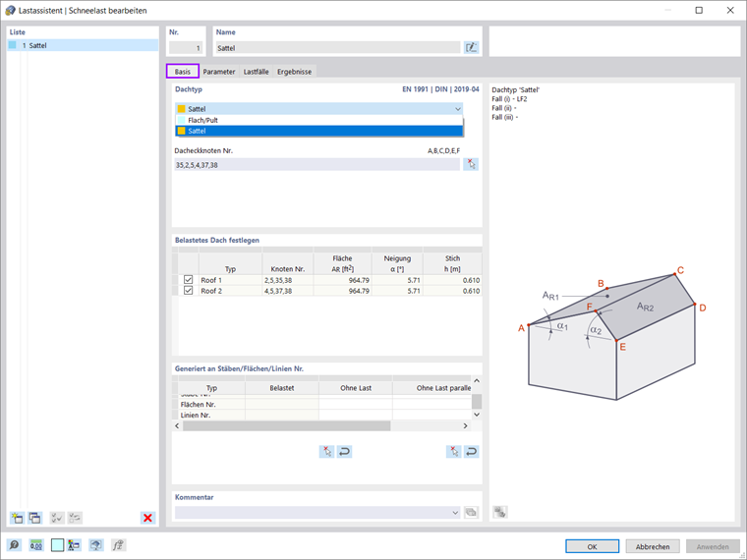
Task: Click the horizontal scrollbar's left arrow
Action: (177, 425)
